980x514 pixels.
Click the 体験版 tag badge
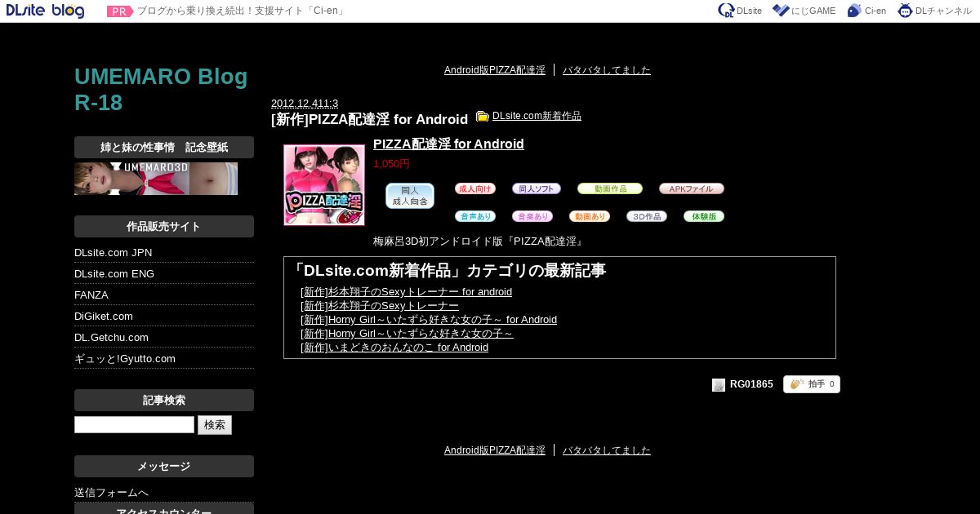[704, 216]
